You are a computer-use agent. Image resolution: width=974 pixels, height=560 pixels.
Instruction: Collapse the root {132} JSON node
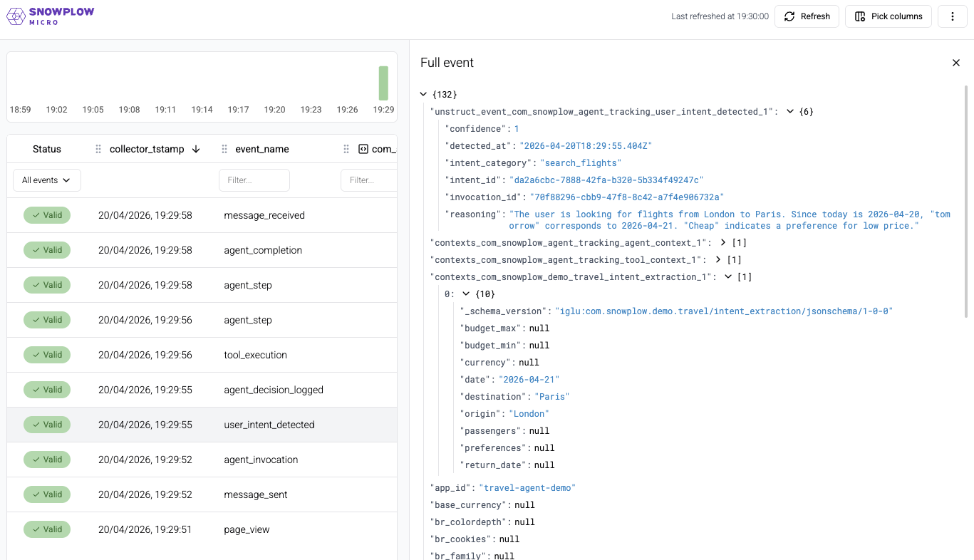tap(424, 94)
